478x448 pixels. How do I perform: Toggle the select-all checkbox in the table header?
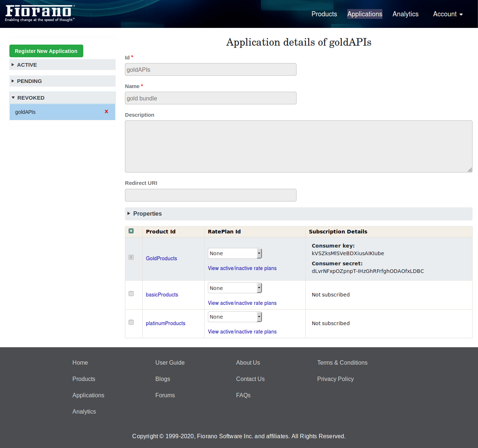tap(131, 231)
